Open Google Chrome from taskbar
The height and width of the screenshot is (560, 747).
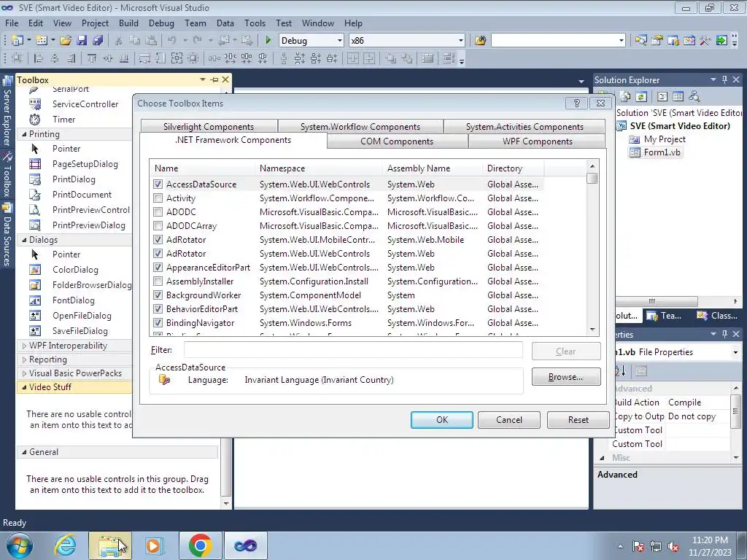click(200, 545)
